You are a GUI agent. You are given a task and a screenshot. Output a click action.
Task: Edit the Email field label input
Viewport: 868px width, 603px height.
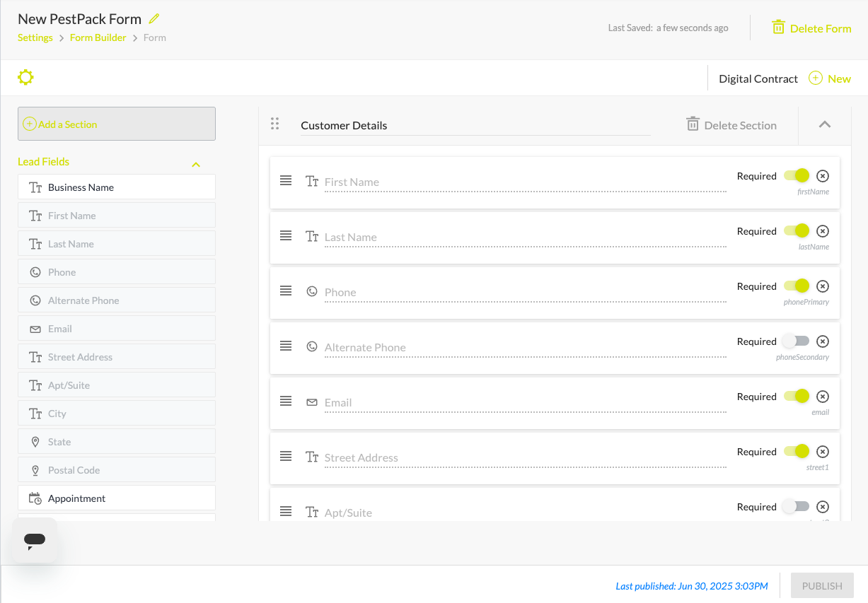(x=526, y=403)
